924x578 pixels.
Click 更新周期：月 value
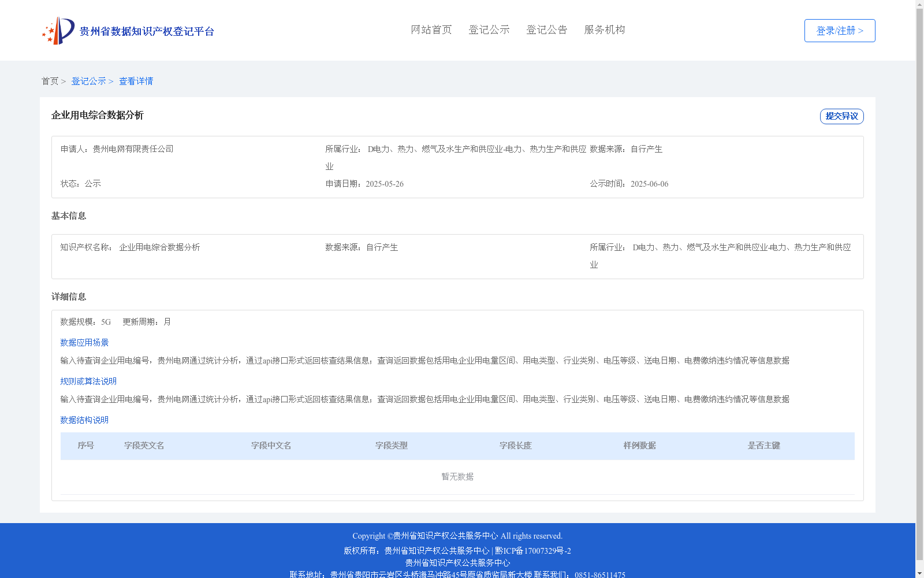[147, 322]
